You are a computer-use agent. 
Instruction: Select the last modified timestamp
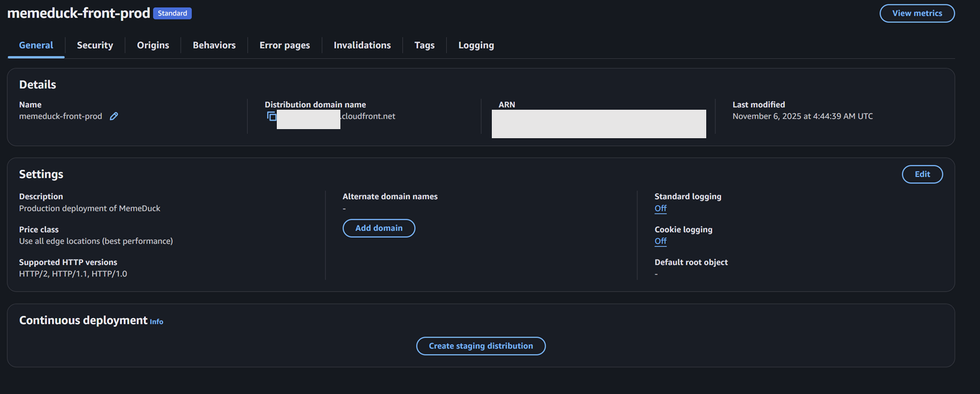[x=803, y=116]
